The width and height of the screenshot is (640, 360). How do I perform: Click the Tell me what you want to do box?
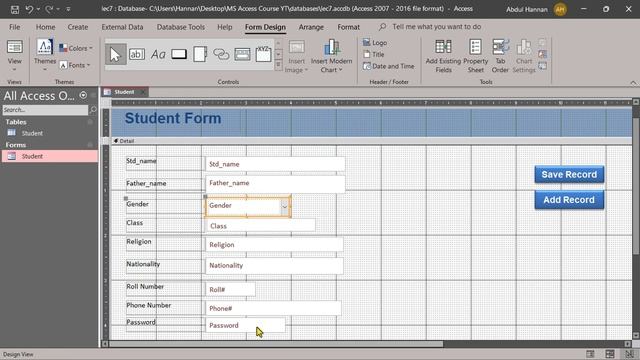click(436, 27)
